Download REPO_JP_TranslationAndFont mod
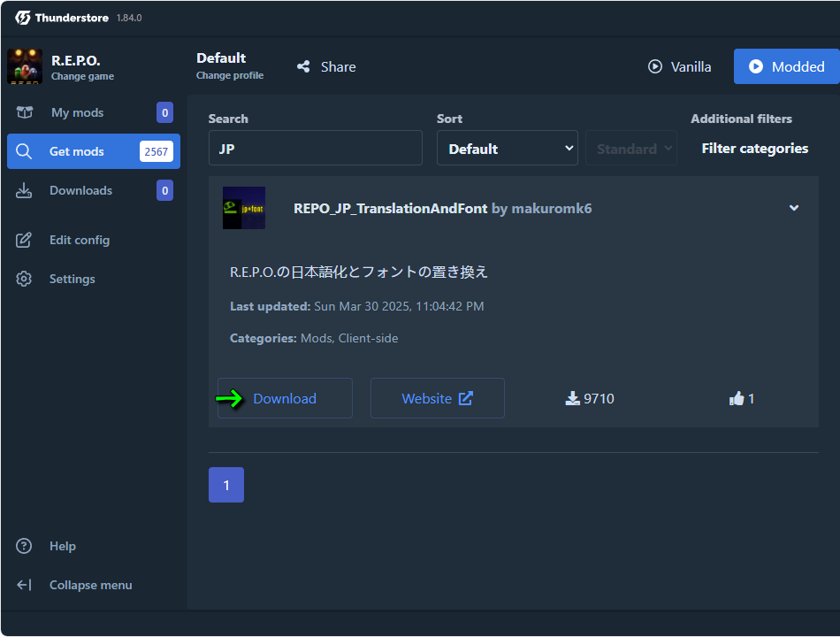This screenshot has height=637, width=840. tap(285, 398)
